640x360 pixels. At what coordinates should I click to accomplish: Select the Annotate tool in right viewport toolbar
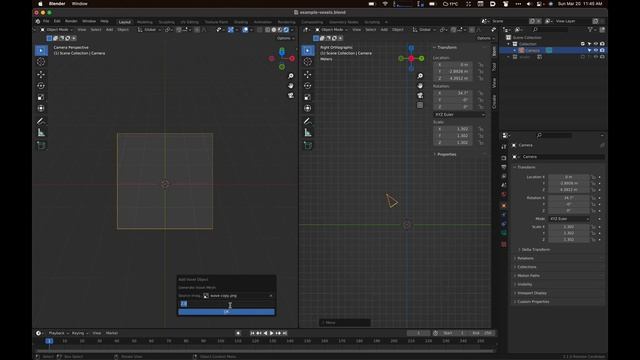point(308,121)
